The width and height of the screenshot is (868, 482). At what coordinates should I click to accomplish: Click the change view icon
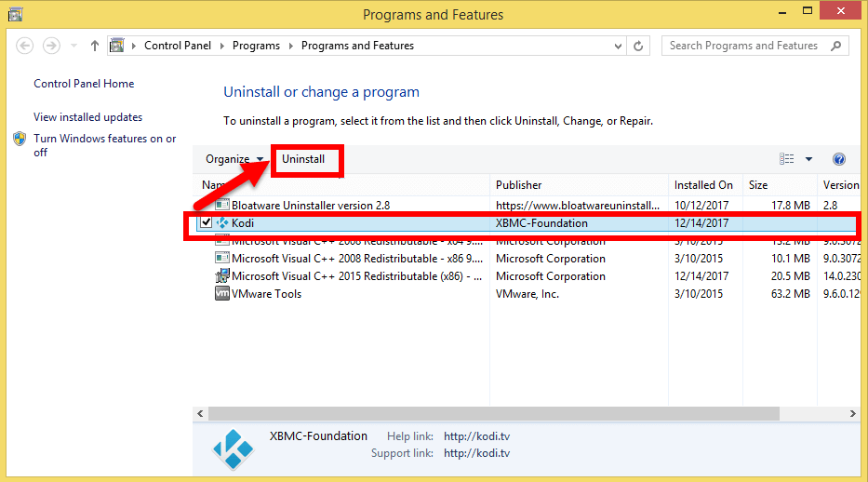[x=787, y=159]
